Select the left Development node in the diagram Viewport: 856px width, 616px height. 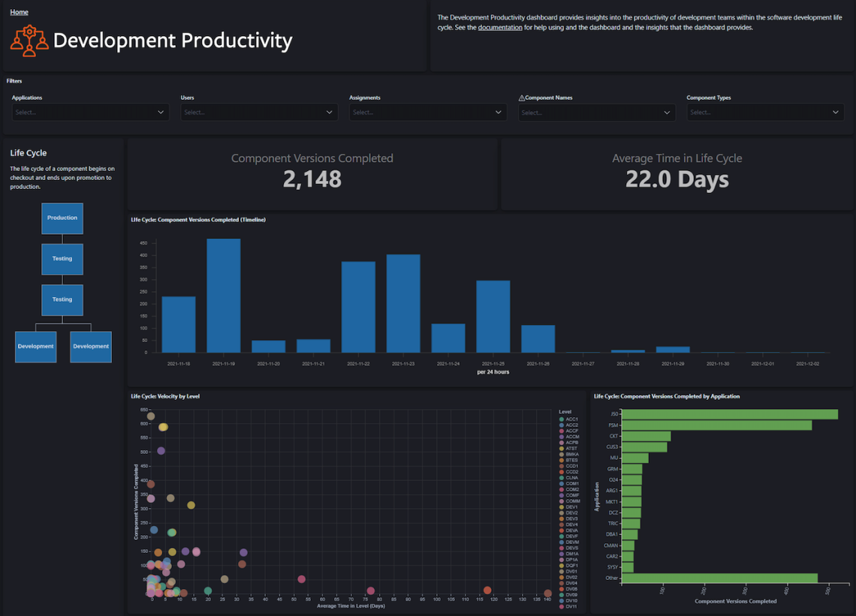pyautogui.click(x=35, y=347)
